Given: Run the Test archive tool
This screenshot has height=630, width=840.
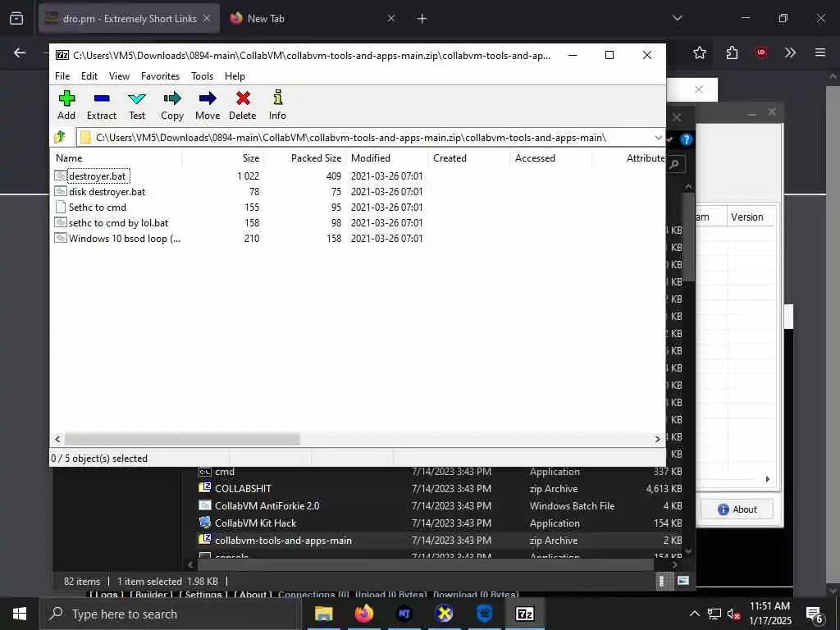Looking at the screenshot, I should (137, 106).
